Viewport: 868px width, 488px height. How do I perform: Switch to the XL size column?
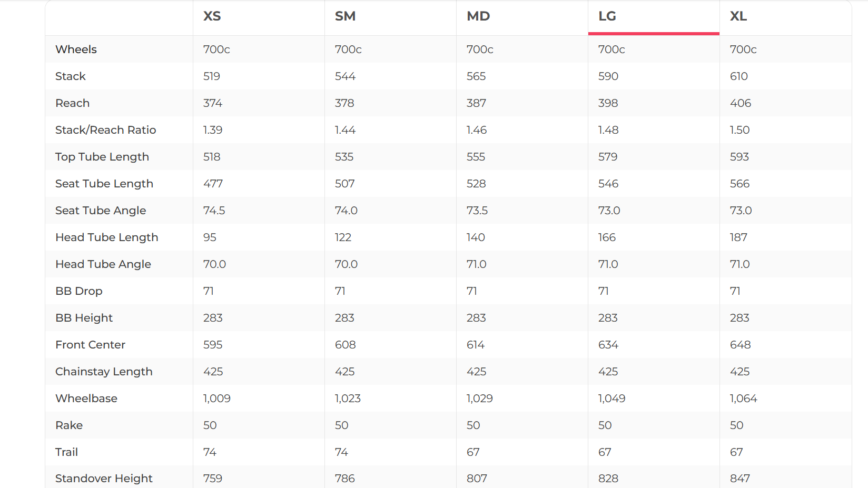pyautogui.click(x=738, y=16)
